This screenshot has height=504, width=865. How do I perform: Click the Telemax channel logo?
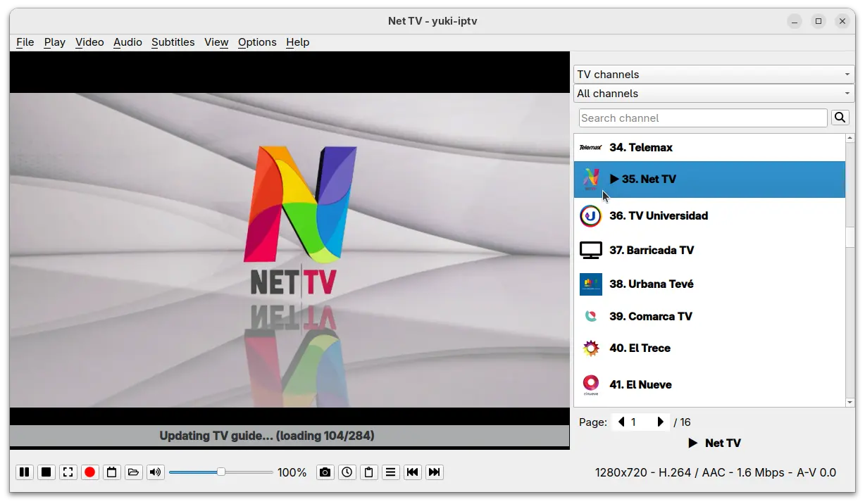[590, 147]
